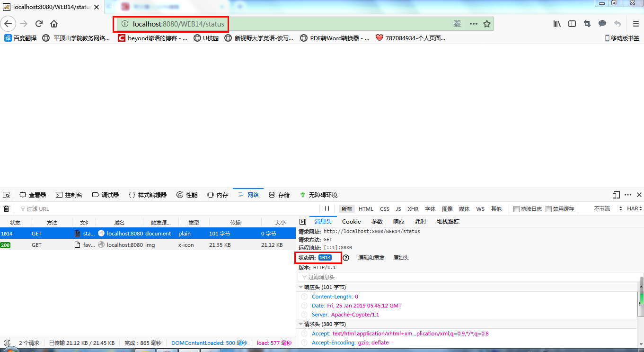This screenshot has height=352, width=644.
Task: Open the chat bubble icon in the toolbar
Action: click(x=602, y=24)
